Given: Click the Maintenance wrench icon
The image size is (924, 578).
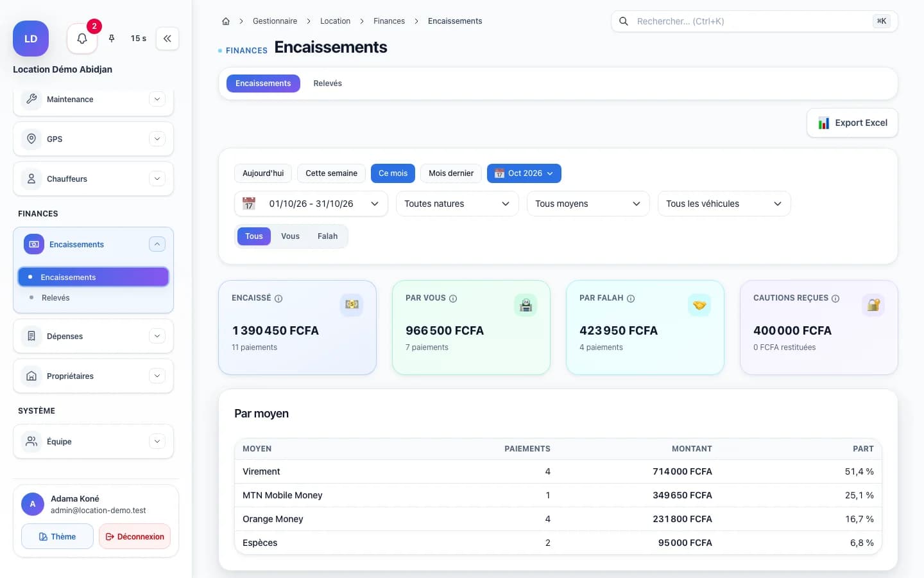Looking at the screenshot, I should (x=31, y=99).
